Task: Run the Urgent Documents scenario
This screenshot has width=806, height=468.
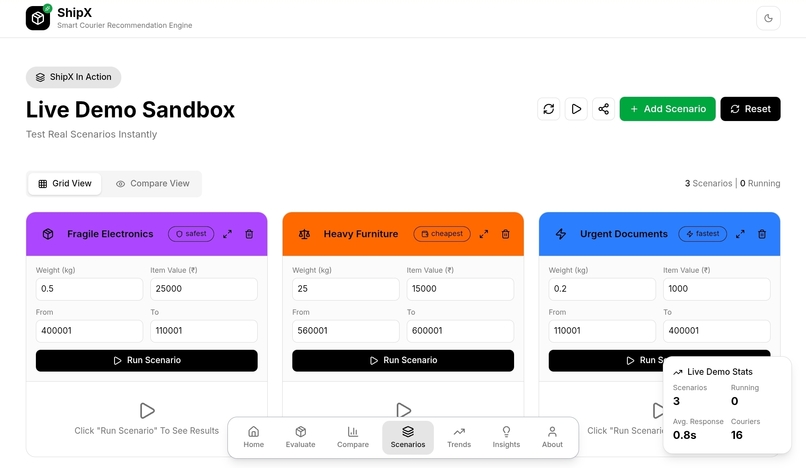Action: pos(607,361)
